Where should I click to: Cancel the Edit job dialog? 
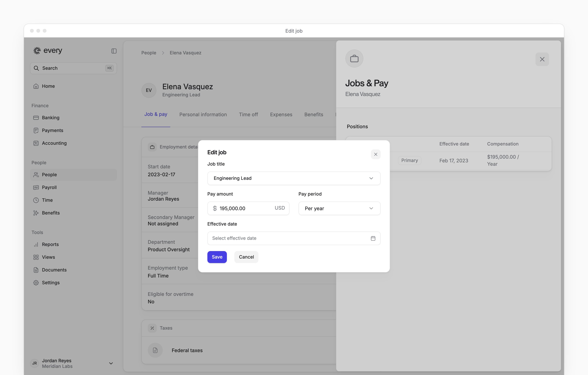click(246, 257)
